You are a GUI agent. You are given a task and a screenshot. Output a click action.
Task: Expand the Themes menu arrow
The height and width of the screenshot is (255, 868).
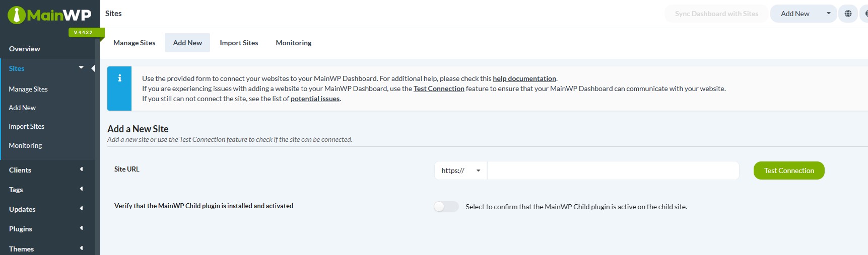(81, 248)
